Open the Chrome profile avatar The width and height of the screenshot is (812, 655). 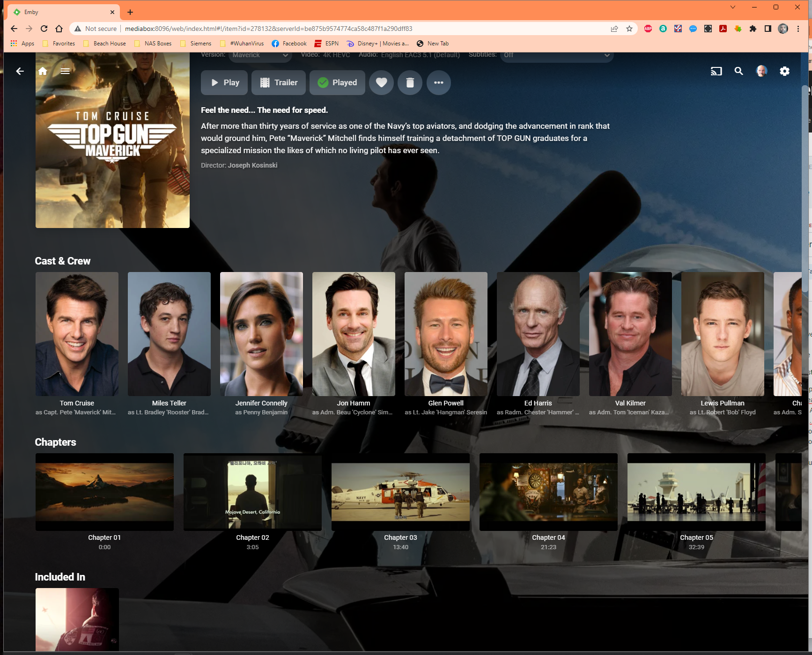[783, 29]
